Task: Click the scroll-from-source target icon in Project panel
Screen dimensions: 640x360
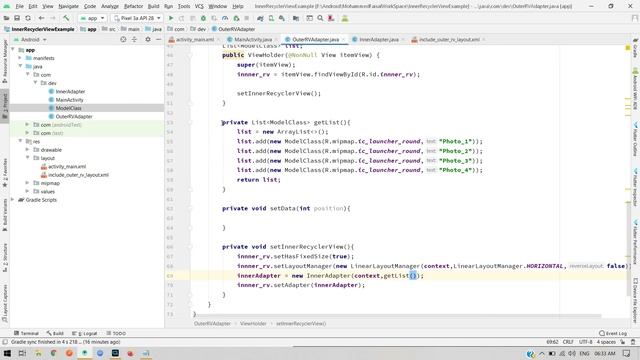Action: (x=123, y=40)
